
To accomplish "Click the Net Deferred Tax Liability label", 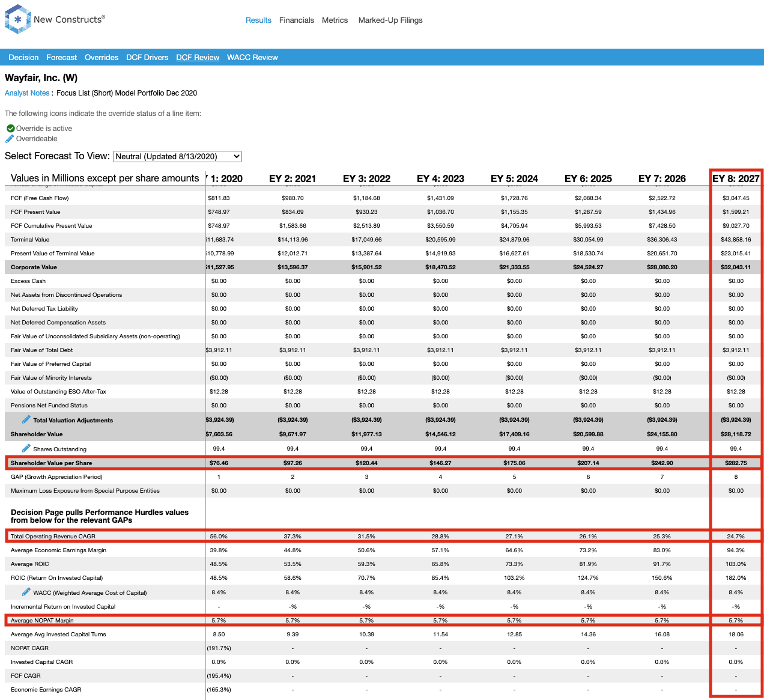I will point(44,309).
